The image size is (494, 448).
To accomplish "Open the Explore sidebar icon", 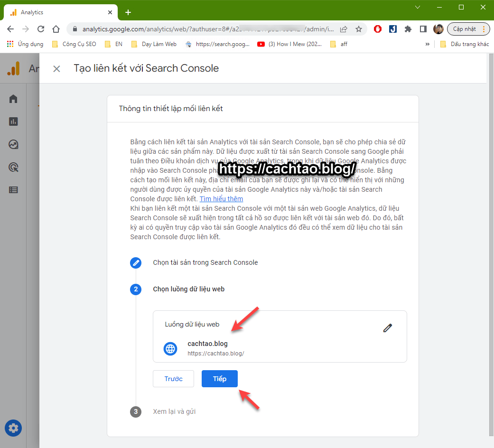I will tap(13, 144).
